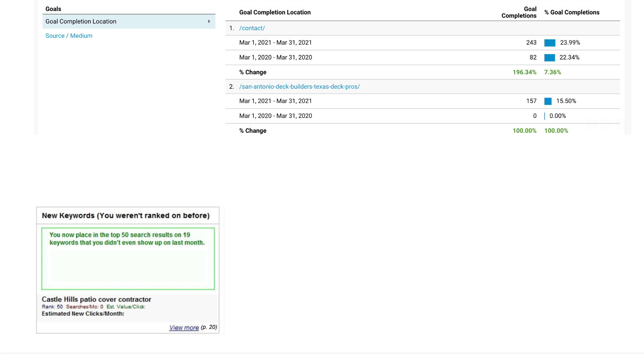Click the 15.50% goal completions value

566,101
